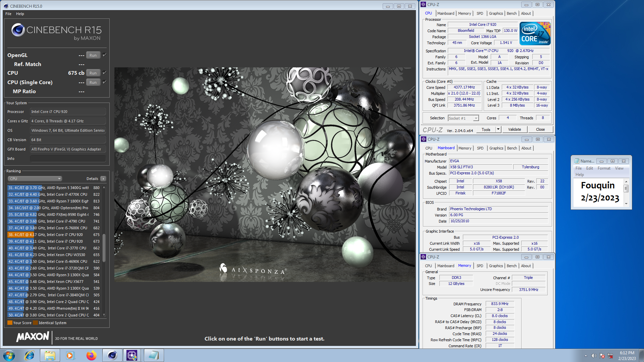The height and width of the screenshot is (362, 644).
Task: Open the Notepad View menu
Action: pos(619,168)
